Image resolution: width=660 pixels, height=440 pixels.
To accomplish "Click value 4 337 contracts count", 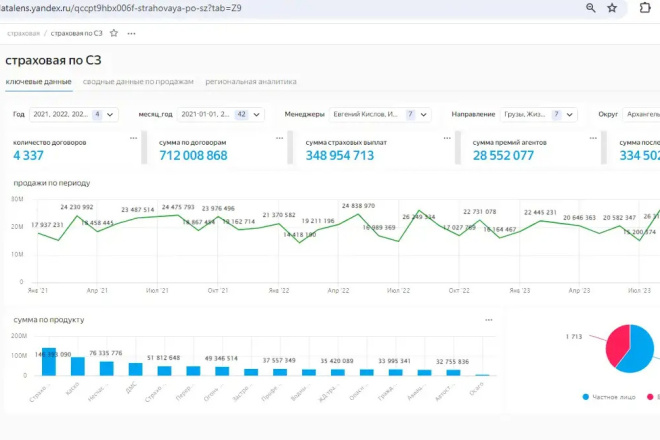I will point(28,155).
